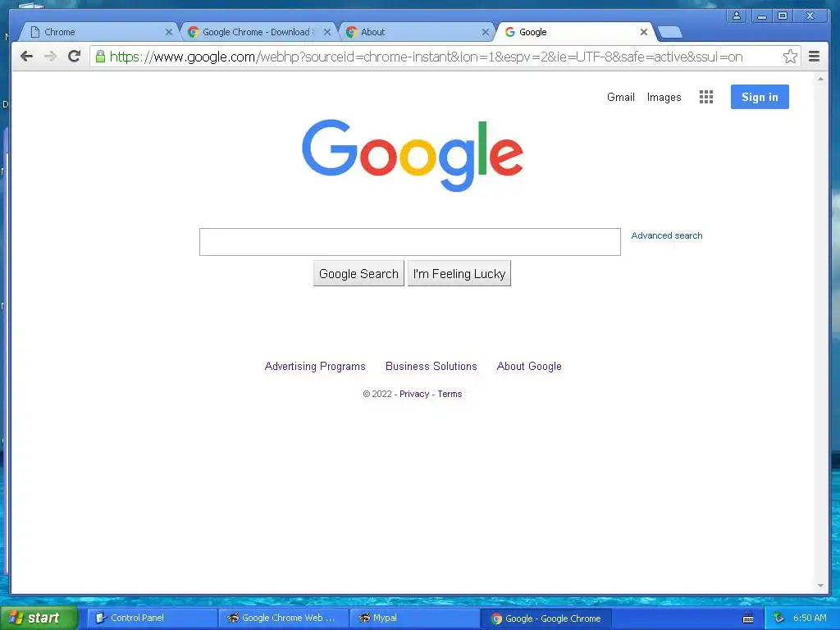The width and height of the screenshot is (840, 630).
Task: Open Advertising Programs link
Action: click(x=315, y=367)
